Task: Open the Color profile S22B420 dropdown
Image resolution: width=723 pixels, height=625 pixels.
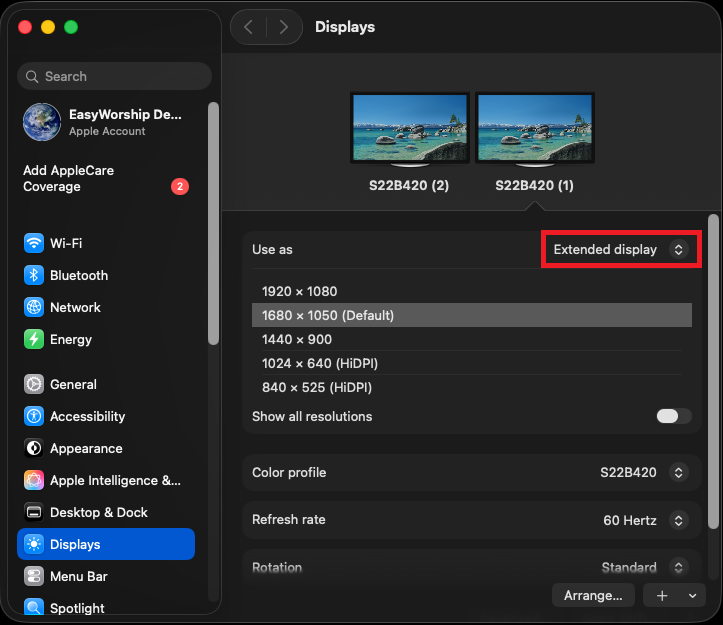Action: [644, 473]
